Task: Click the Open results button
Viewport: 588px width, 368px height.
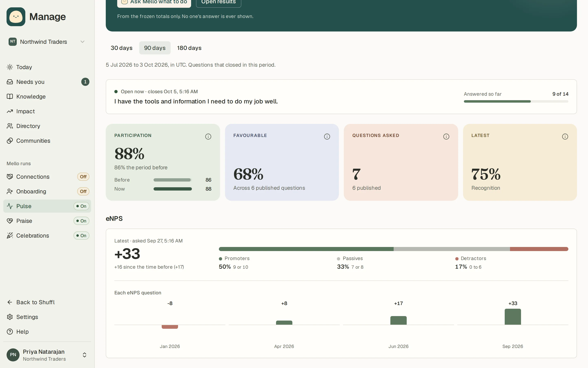Action: (x=218, y=2)
